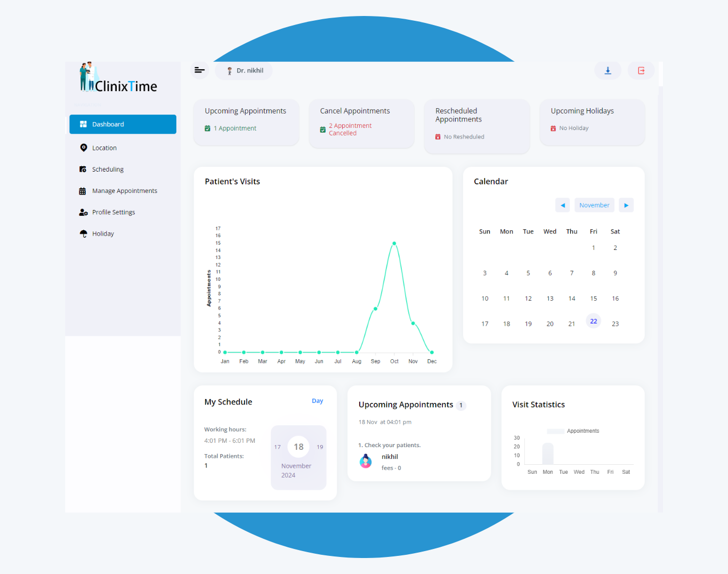Screen dimensions: 728x574
Task: Toggle Appointments legend in Visit Statistics
Action: (x=556, y=431)
